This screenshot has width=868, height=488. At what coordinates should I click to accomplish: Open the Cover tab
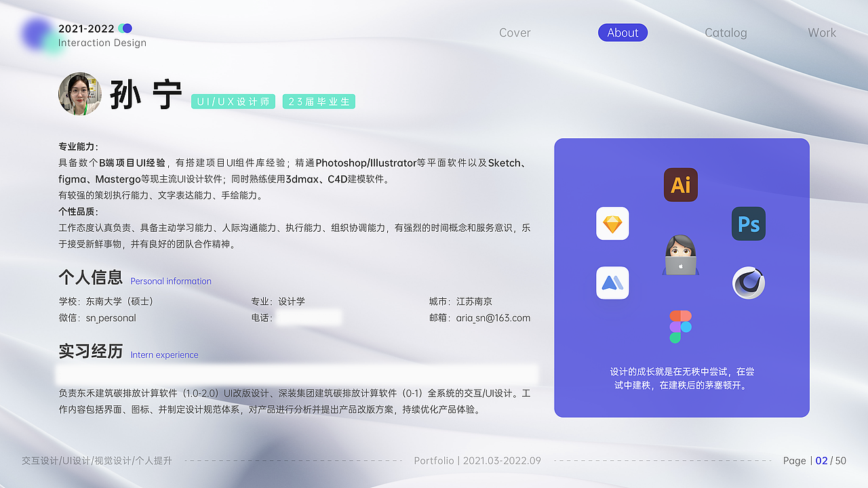(x=515, y=33)
